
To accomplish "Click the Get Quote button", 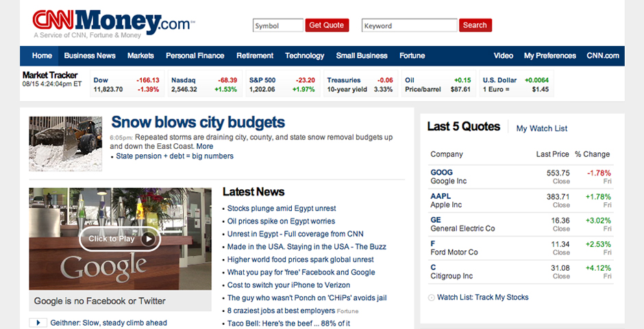I will click(327, 25).
